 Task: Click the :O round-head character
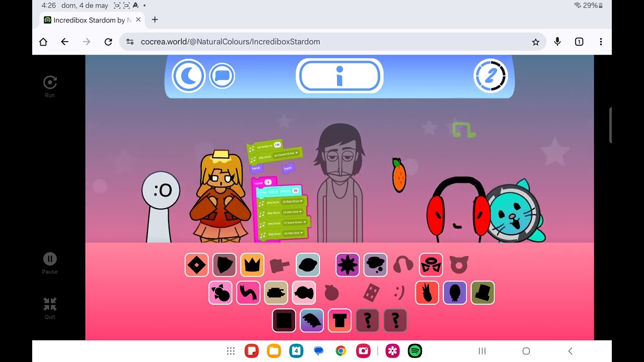(x=160, y=206)
